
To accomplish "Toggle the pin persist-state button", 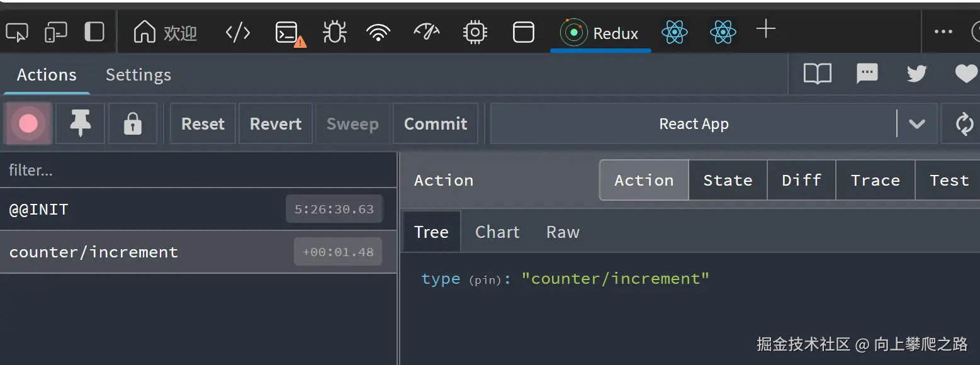I will 81,124.
